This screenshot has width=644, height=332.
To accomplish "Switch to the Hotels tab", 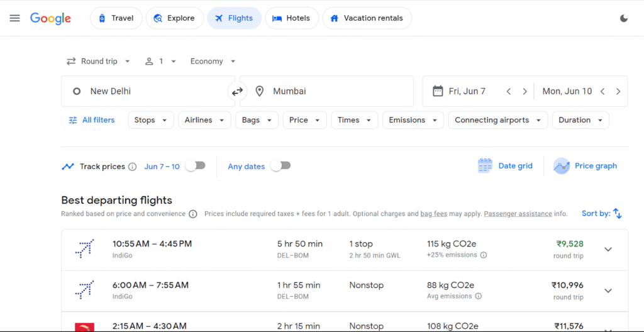I will click(292, 18).
